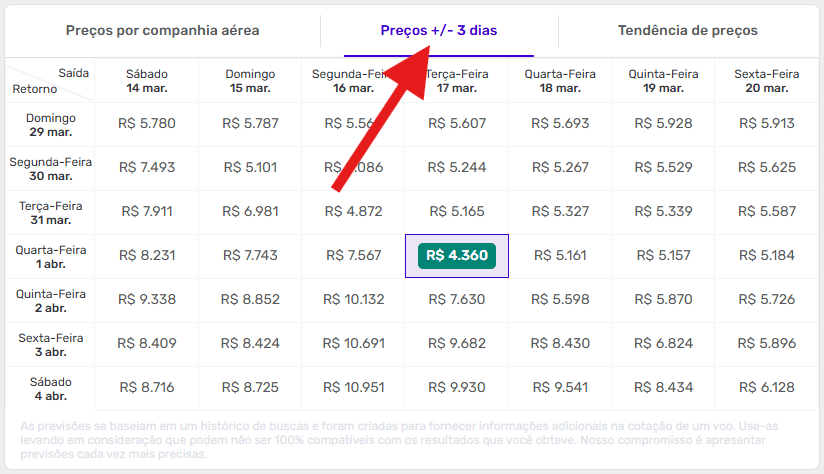Select the R$ 5.780 fare cell
The height and width of the screenshot is (474, 824).
[147, 124]
